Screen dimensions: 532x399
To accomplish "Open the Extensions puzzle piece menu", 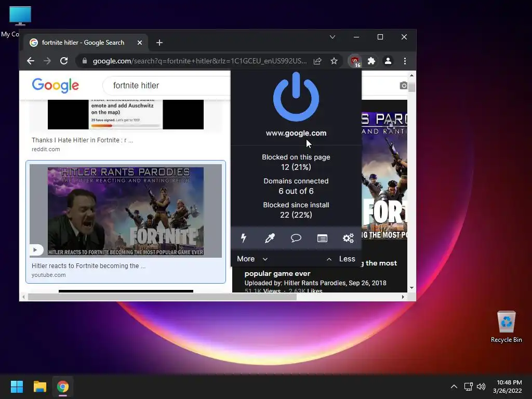I will (371, 61).
